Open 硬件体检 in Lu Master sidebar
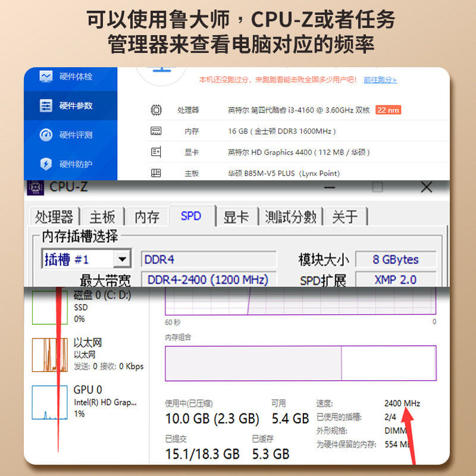This screenshot has height=476, width=476. (70, 77)
